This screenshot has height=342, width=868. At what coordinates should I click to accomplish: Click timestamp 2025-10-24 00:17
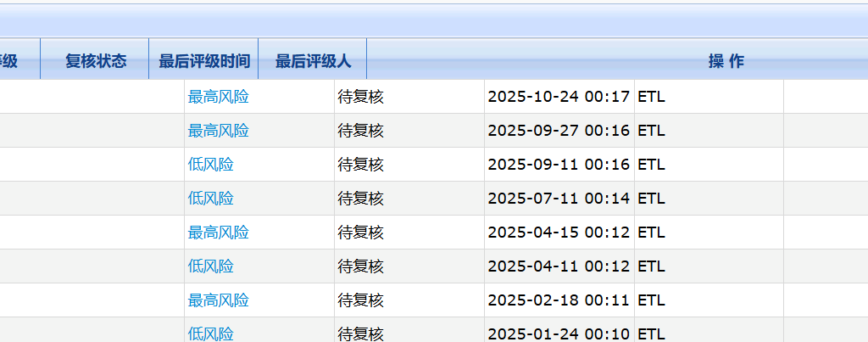(x=559, y=97)
